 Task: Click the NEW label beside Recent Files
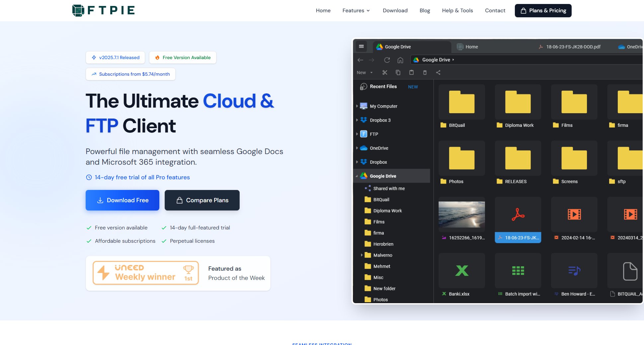(413, 87)
